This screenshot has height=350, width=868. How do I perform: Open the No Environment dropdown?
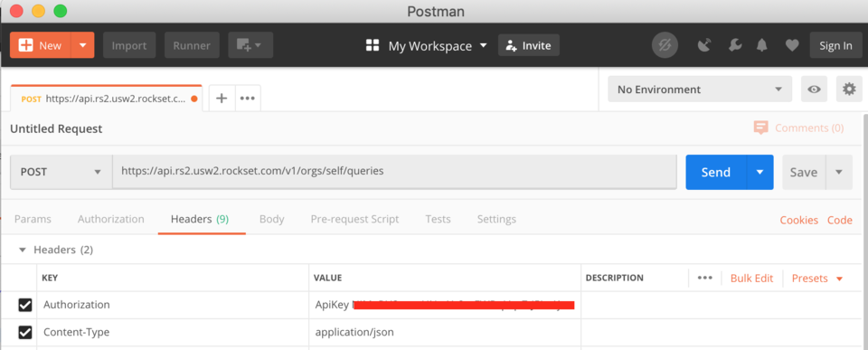pyautogui.click(x=700, y=90)
